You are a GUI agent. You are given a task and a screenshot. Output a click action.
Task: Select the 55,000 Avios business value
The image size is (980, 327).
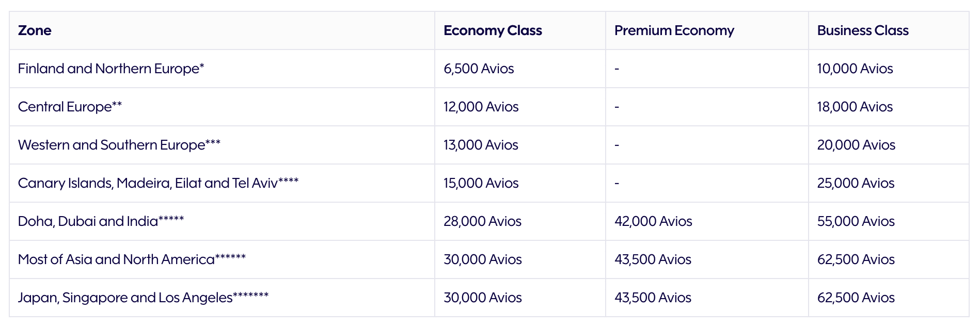click(855, 221)
